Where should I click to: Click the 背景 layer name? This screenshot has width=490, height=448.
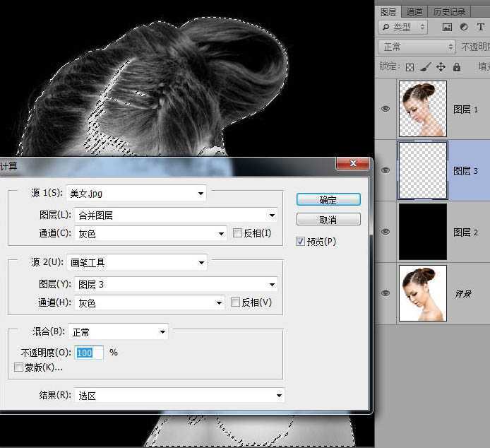(x=462, y=294)
